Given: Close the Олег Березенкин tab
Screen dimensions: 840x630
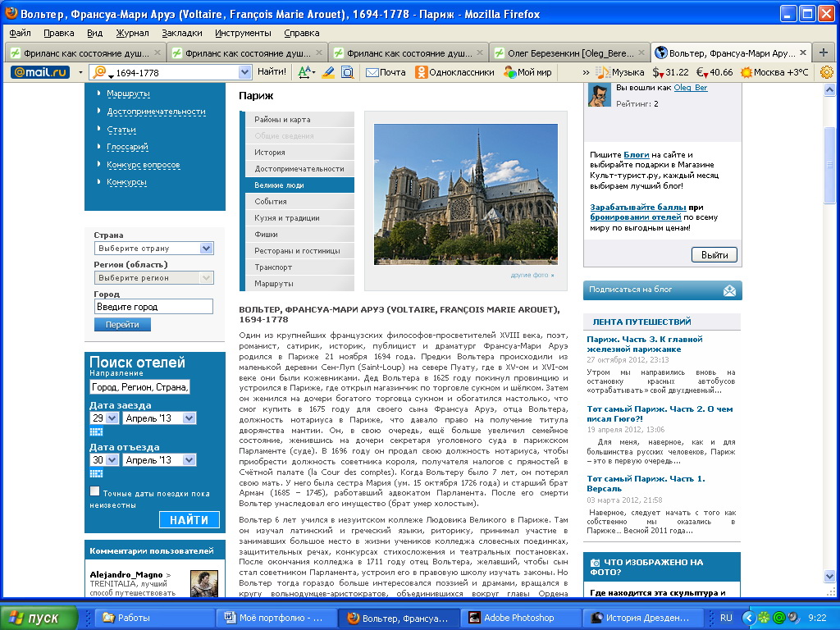Looking at the screenshot, I should [641, 52].
